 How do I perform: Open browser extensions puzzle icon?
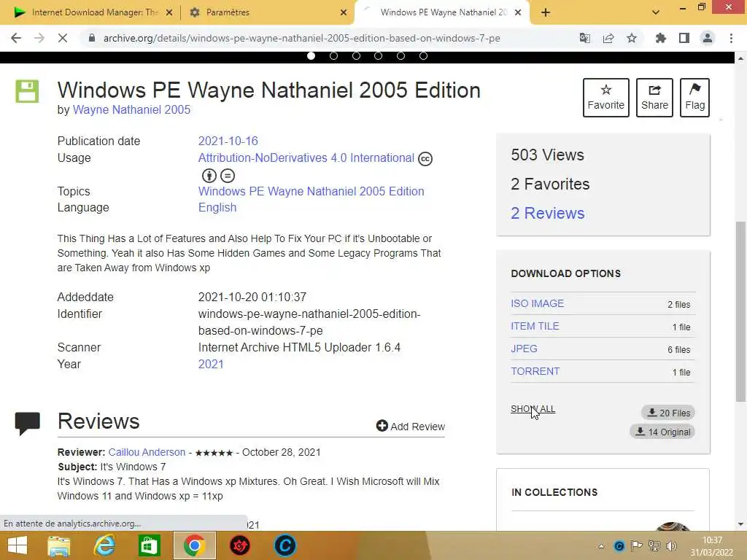click(661, 38)
